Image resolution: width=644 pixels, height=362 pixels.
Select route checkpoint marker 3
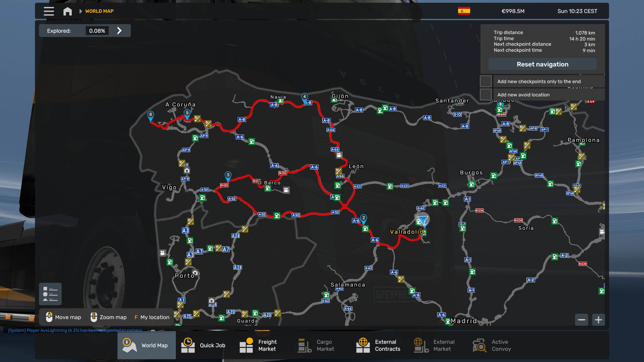pyautogui.click(x=228, y=175)
